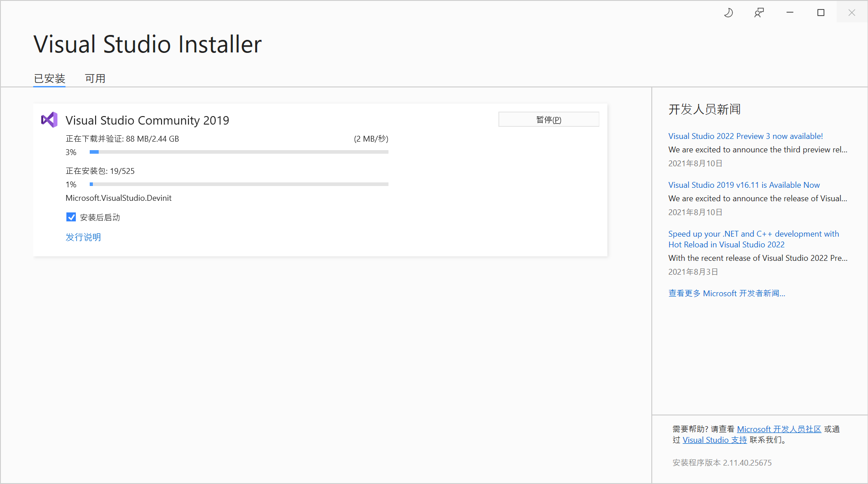
Task: Open the Visual Studio 支持 link
Action: [x=715, y=440]
